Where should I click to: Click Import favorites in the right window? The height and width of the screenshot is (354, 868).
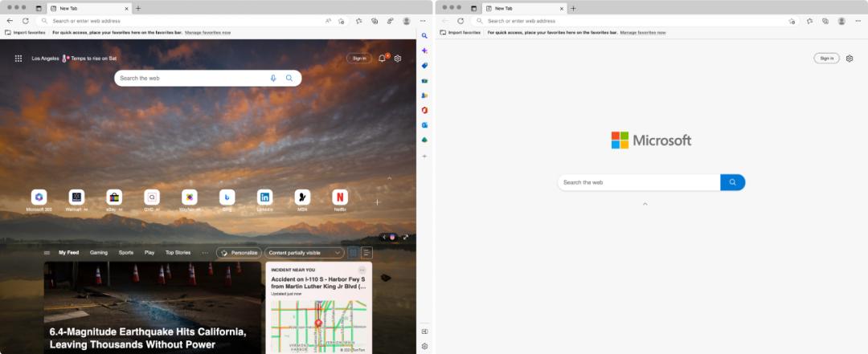[x=460, y=33]
